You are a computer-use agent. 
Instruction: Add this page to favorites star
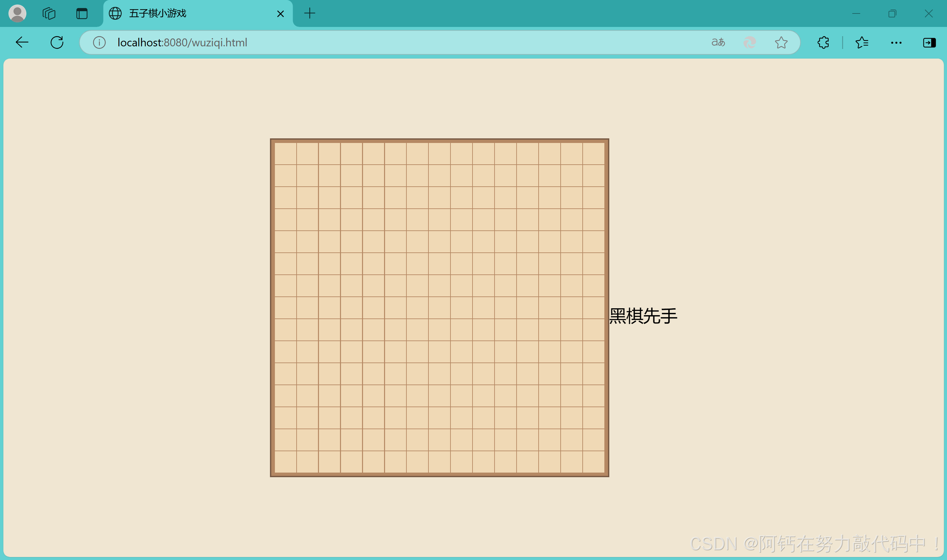coord(781,42)
